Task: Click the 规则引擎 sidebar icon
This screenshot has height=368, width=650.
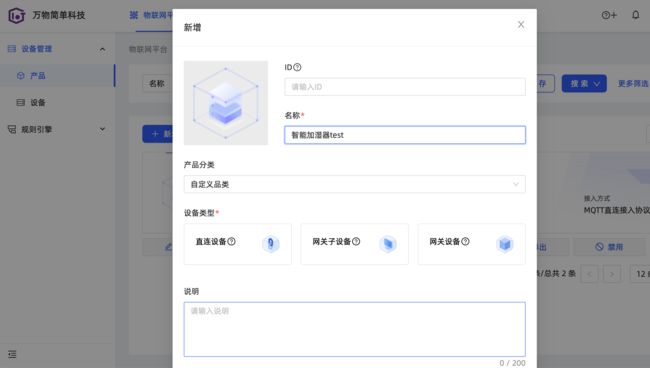Action: pos(12,129)
